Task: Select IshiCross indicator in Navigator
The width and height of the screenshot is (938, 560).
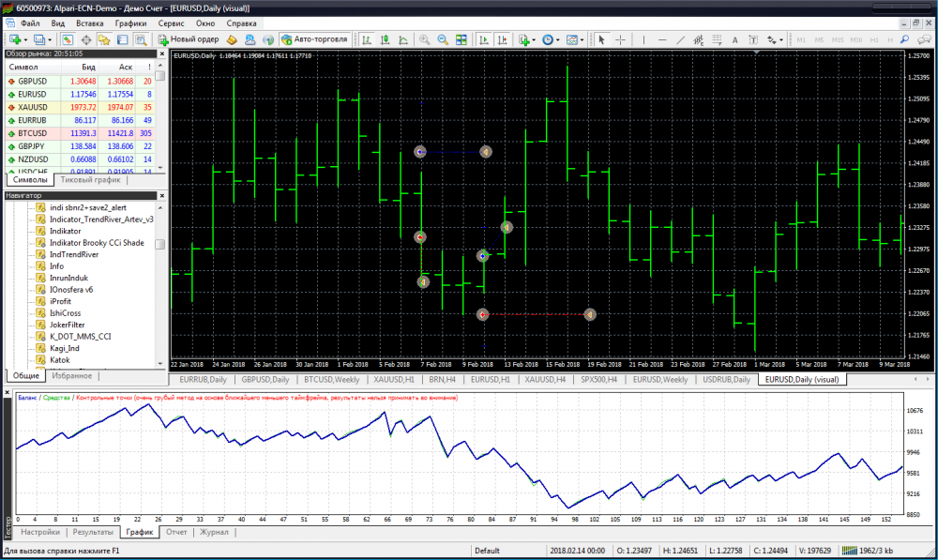Action: click(67, 313)
